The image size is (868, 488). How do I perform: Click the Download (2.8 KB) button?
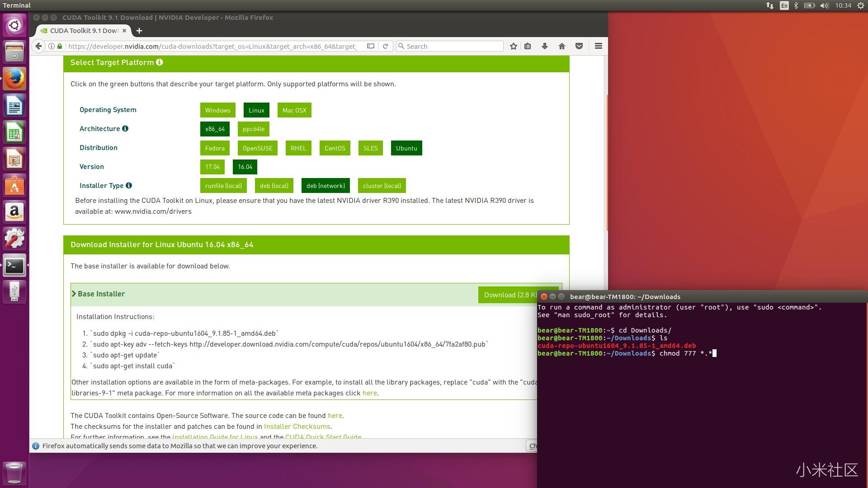click(508, 295)
